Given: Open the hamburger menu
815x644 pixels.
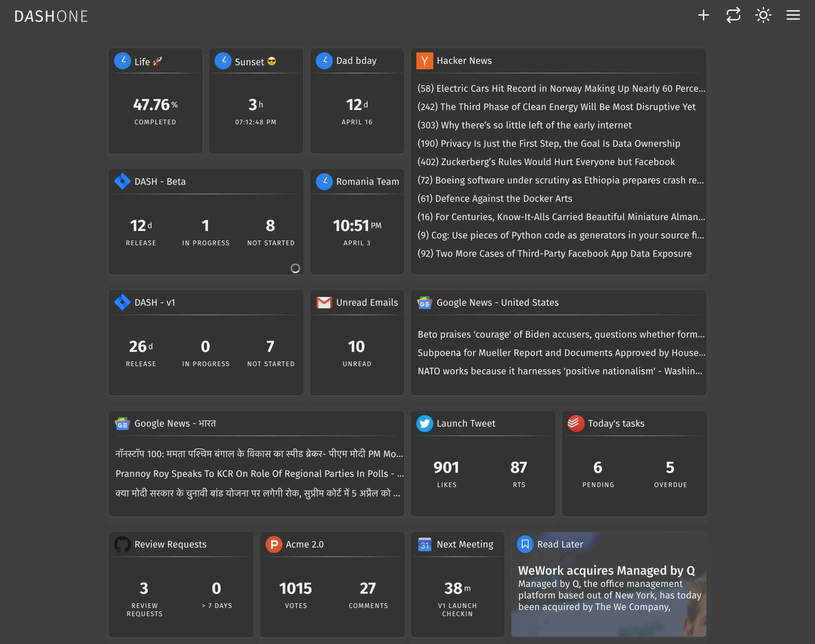Looking at the screenshot, I should coord(793,16).
